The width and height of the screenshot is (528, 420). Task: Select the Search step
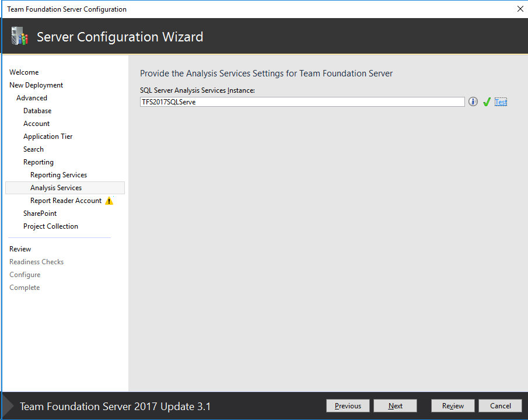tap(33, 149)
